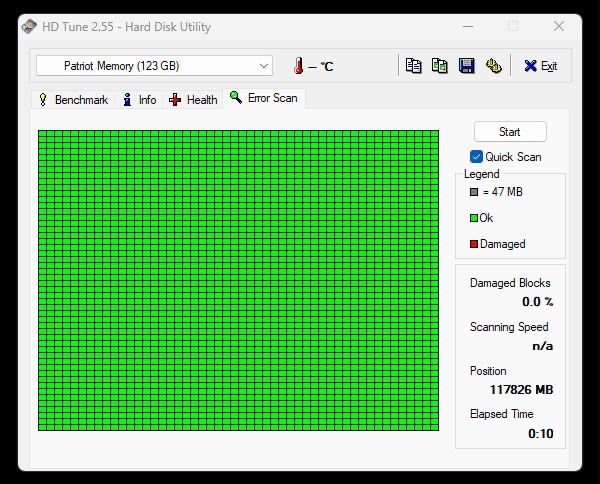Click the copy screenshot to clipboard icon
The height and width of the screenshot is (484, 600).
point(440,66)
